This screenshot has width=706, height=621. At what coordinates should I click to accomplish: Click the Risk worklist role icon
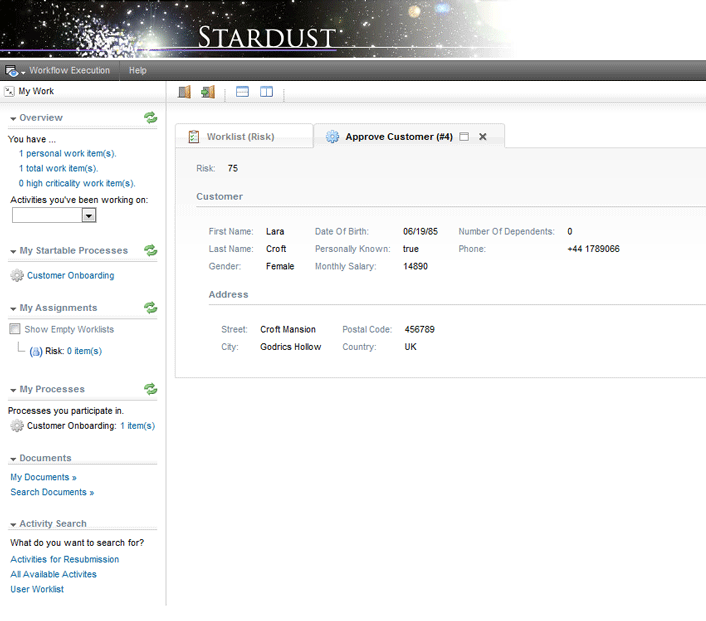click(36, 351)
